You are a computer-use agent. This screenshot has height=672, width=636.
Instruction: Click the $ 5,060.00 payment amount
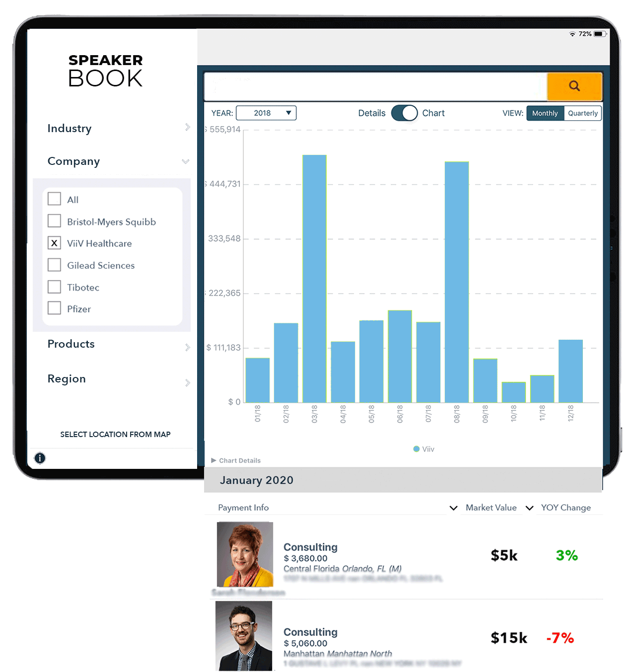305,643
